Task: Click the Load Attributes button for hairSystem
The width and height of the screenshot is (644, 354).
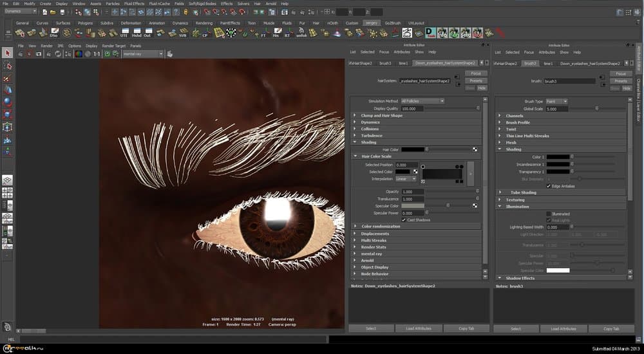Action: tap(419, 329)
